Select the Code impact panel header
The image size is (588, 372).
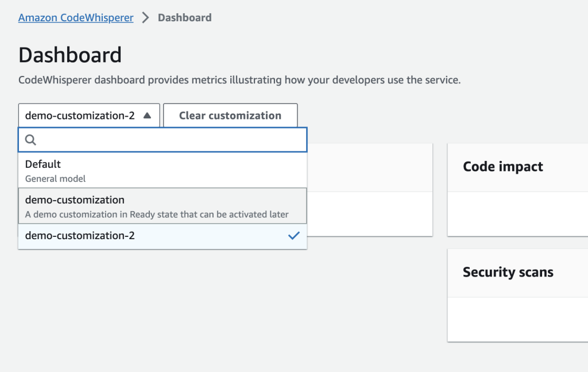(x=503, y=167)
